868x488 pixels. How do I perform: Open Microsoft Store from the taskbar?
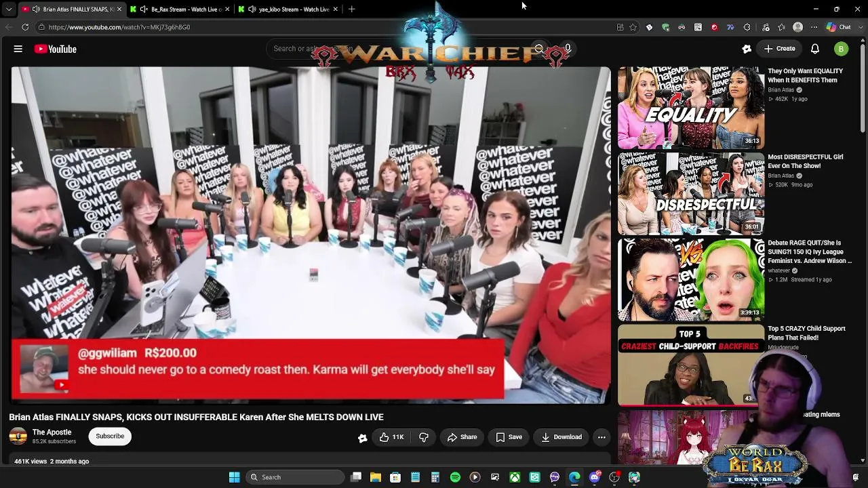(395, 477)
